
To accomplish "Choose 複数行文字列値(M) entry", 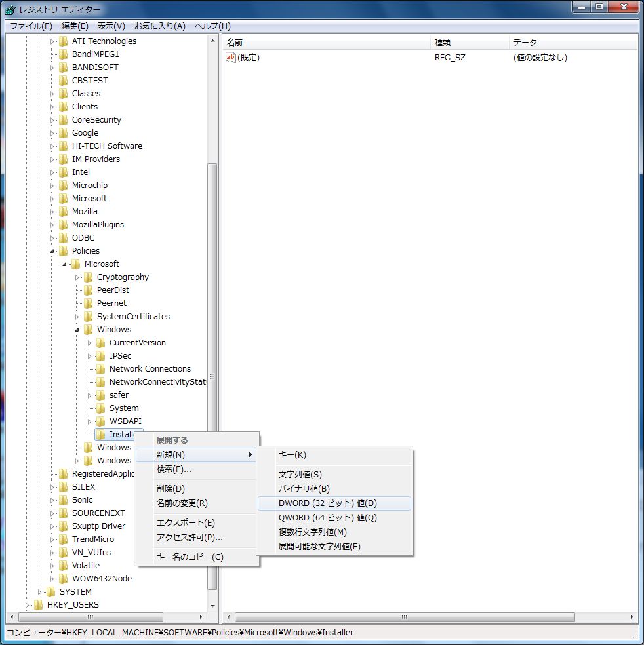I will [334, 532].
